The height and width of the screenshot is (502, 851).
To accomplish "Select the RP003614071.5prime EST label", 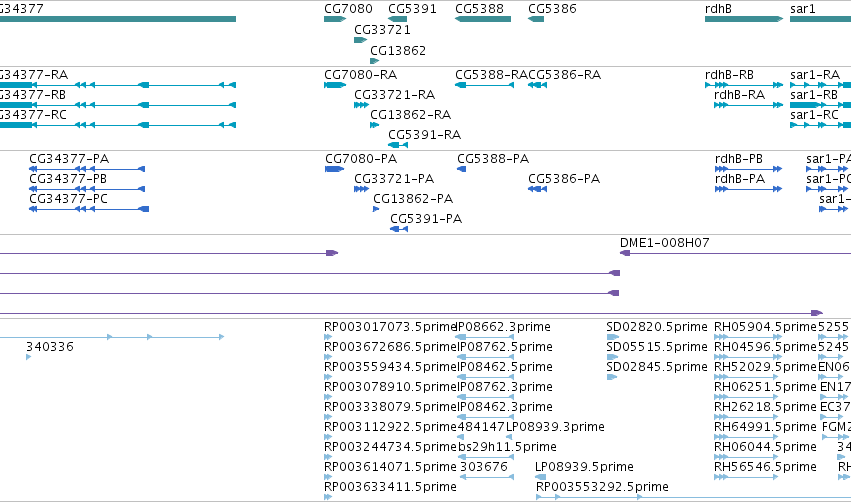I will (390, 467).
